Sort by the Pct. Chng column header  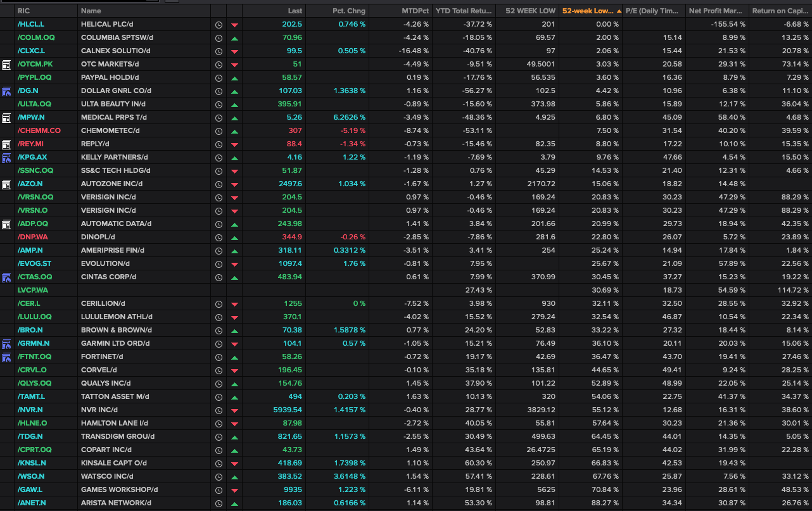click(x=348, y=10)
